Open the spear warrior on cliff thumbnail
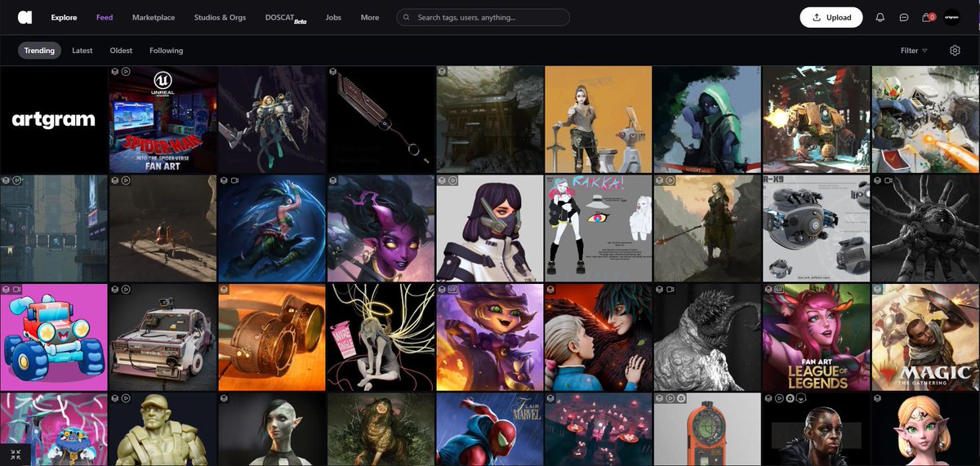The image size is (980, 466). pos(707,228)
